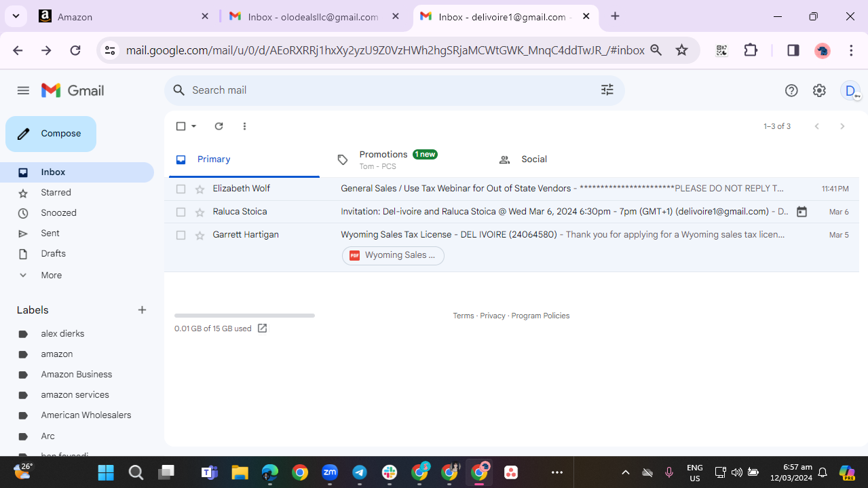This screenshot has height=488, width=868.
Task: Open Slack from the taskbar
Action: pos(390,472)
